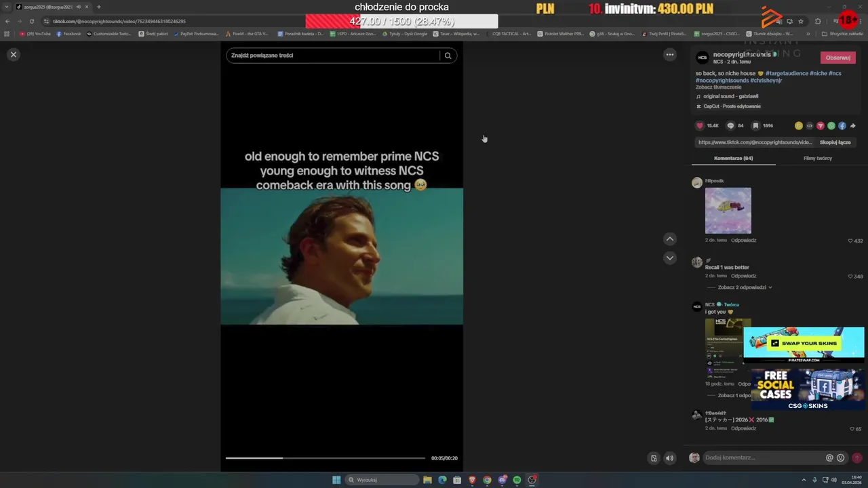
Task: Click the FREE SOCIAL CASES ad banner
Action: tap(807, 389)
